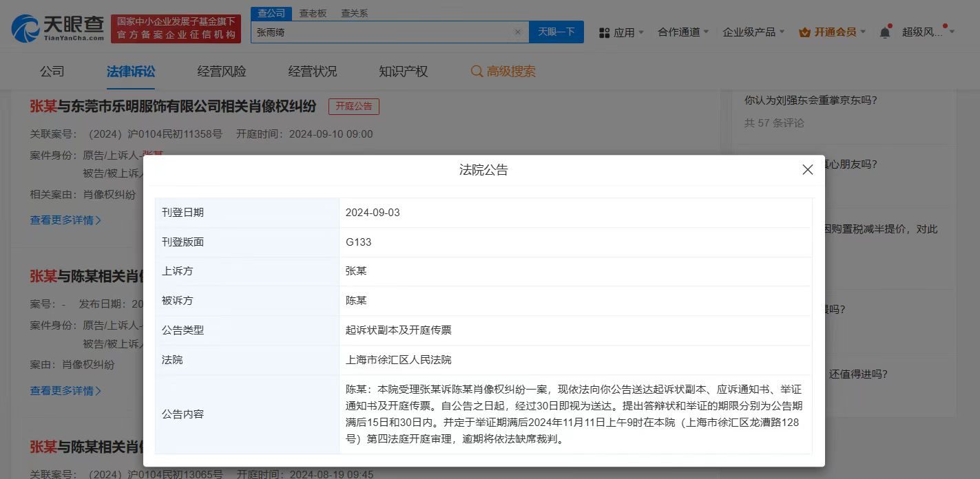Click the red 开庭公告 badge
The width and height of the screenshot is (980, 479).
pyautogui.click(x=353, y=106)
